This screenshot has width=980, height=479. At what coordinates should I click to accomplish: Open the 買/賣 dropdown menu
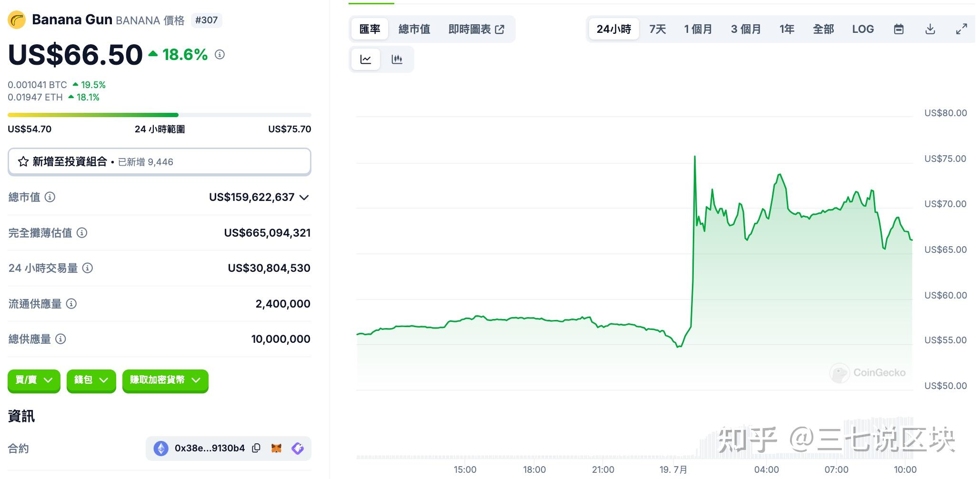click(33, 381)
